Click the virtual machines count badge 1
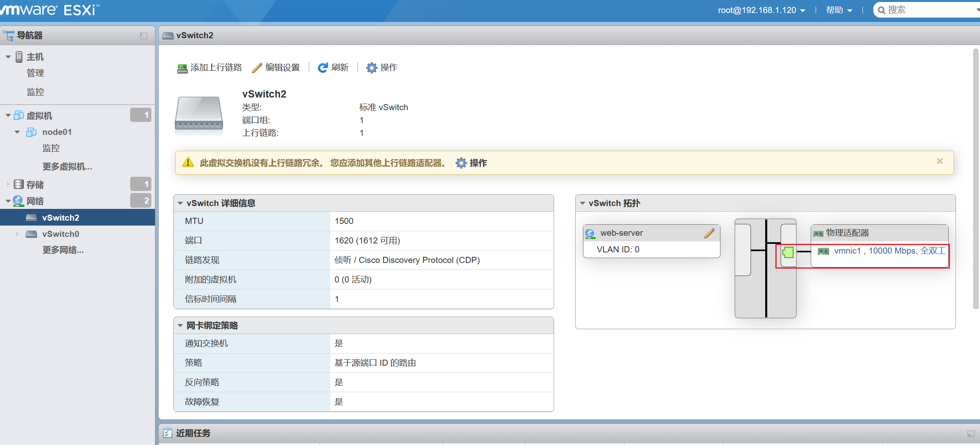This screenshot has width=980, height=445. 141,115
